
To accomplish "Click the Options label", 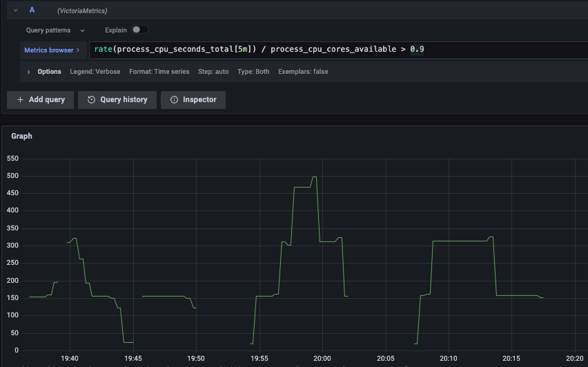I will 49,72.
